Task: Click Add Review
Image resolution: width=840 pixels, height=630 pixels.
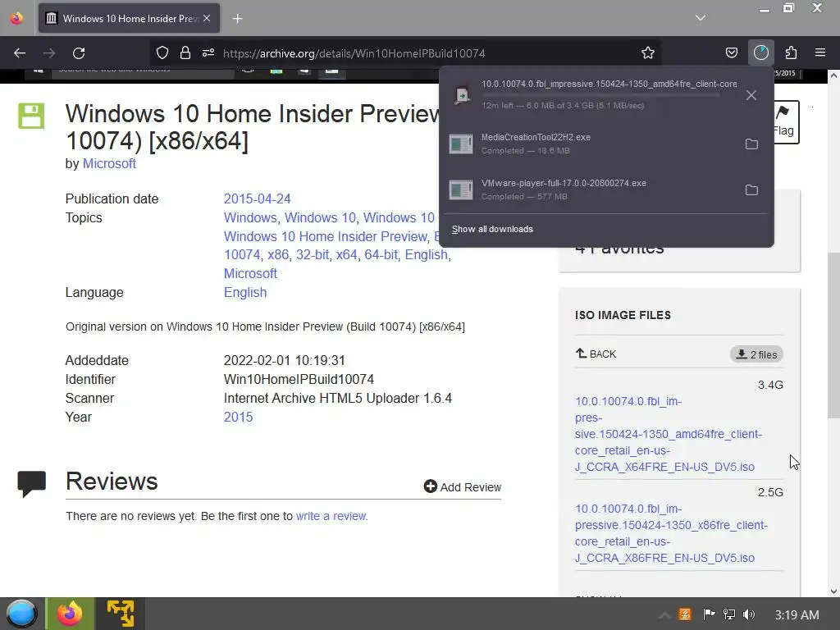Action: pyautogui.click(x=463, y=487)
